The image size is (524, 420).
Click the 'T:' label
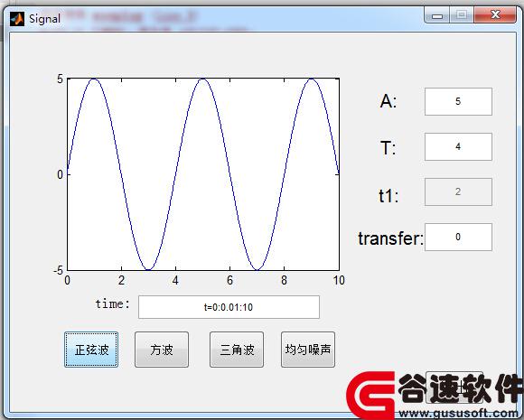388,147
